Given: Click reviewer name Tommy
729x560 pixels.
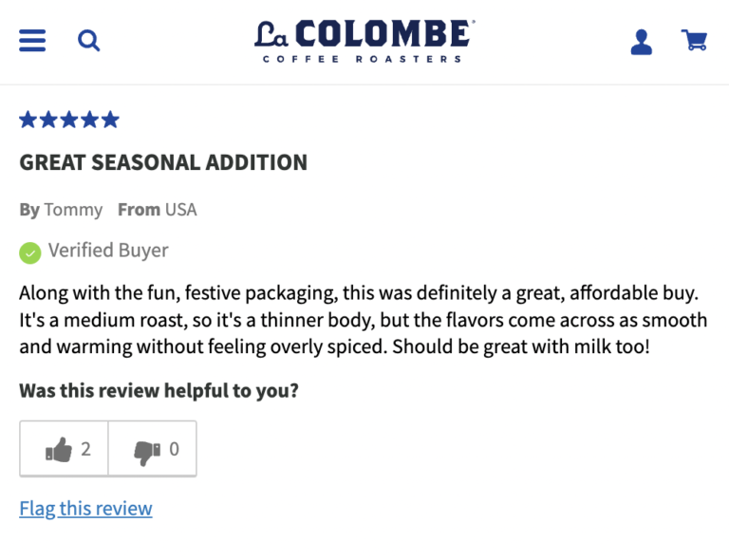Looking at the screenshot, I should click(x=73, y=210).
